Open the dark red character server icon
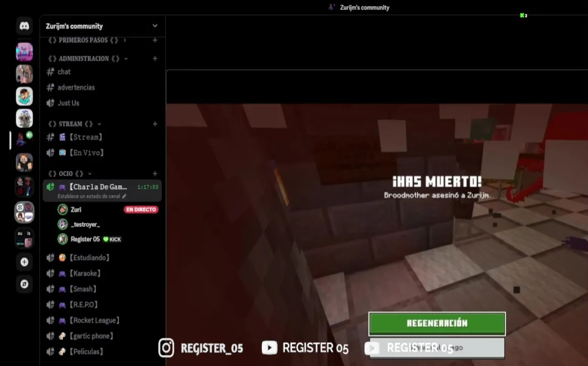This screenshot has height=366, width=588. point(24,187)
